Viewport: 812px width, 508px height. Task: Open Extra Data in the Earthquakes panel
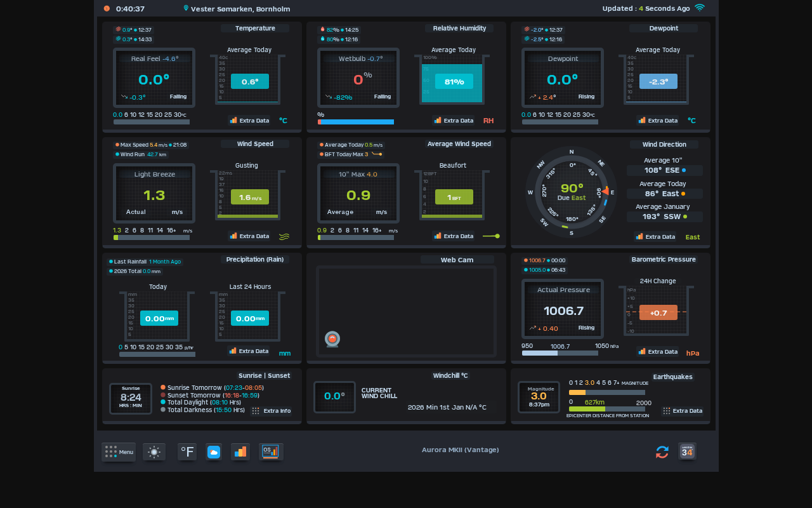tap(682, 411)
